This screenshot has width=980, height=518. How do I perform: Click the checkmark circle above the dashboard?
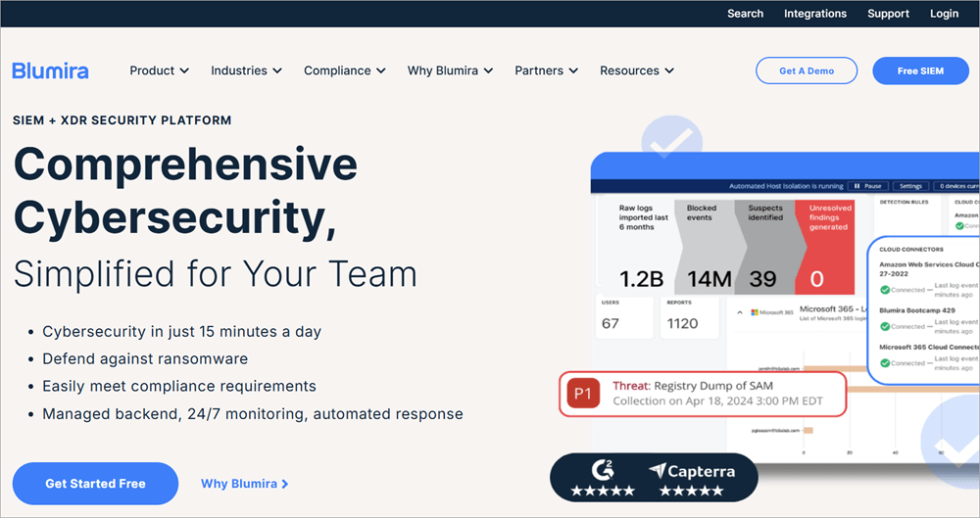click(671, 142)
